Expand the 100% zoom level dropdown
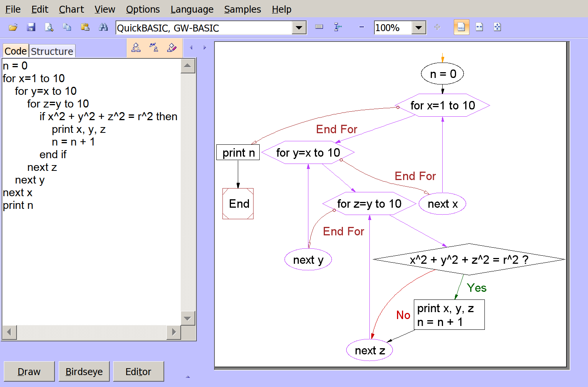Screen dimensions: 588x387 419,28
